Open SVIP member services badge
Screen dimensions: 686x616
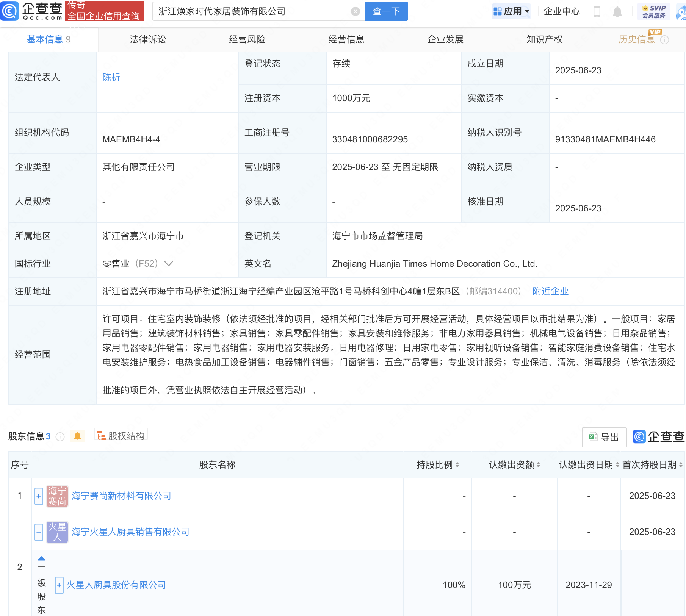pyautogui.click(x=654, y=12)
